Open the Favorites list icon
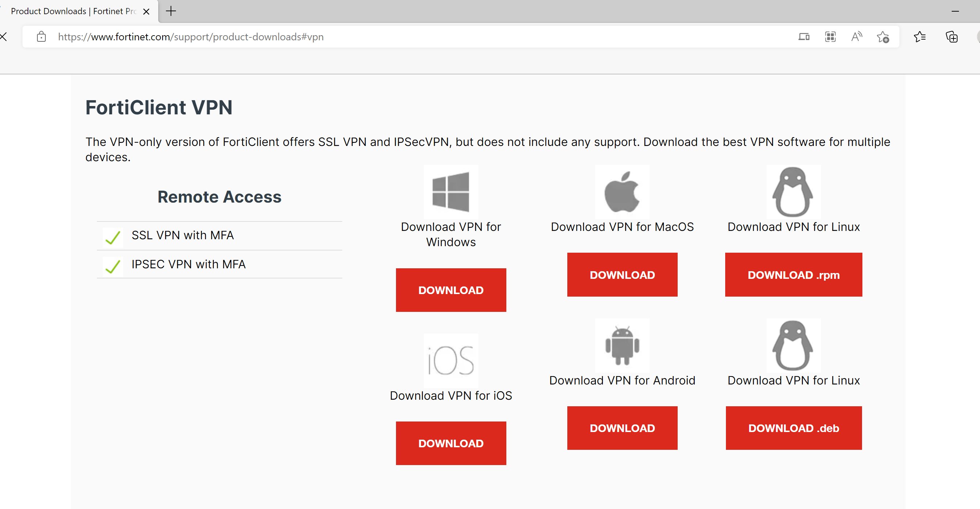The width and height of the screenshot is (980, 509). tap(919, 37)
